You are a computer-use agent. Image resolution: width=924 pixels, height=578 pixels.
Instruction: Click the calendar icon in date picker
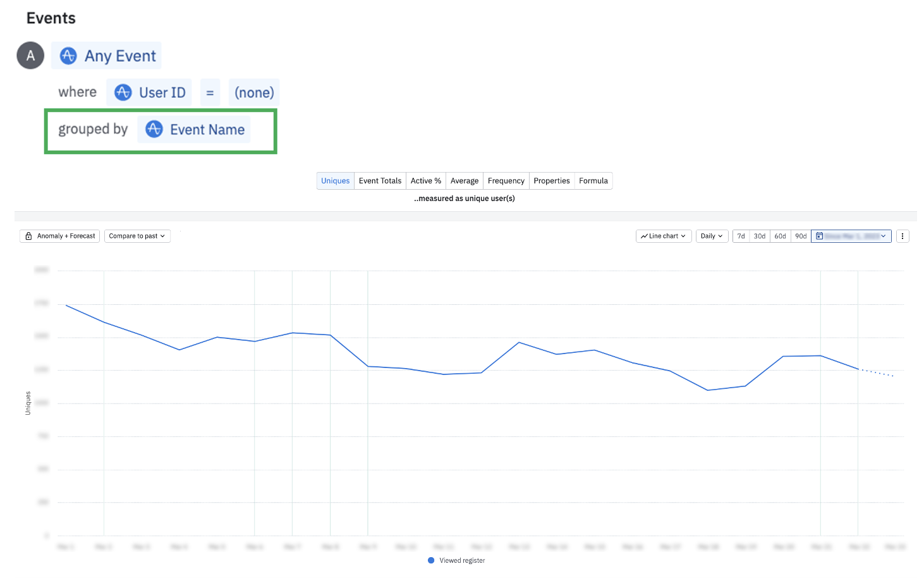point(819,236)
